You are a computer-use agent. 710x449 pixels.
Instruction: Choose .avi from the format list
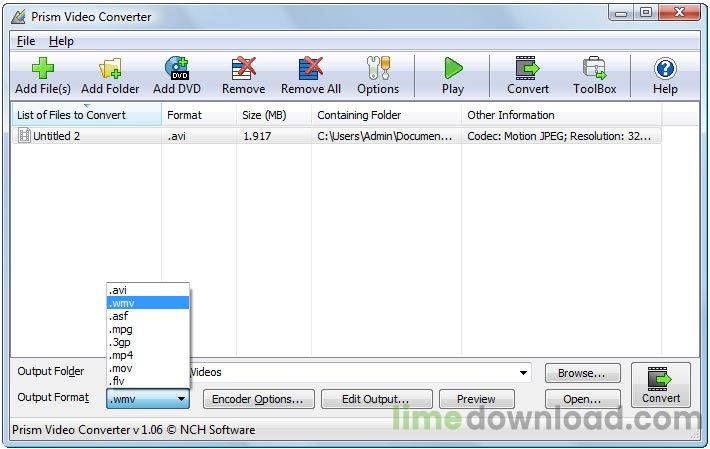tap(148, 290)
